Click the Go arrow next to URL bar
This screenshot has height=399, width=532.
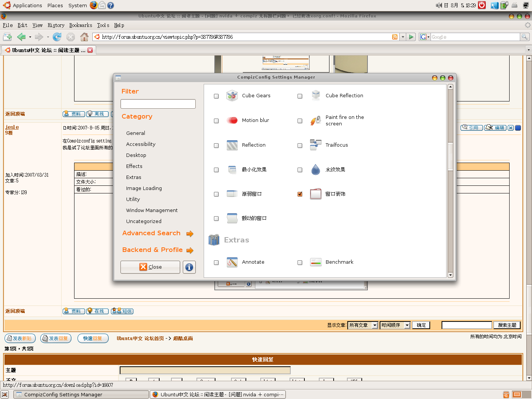coord(411,37)
